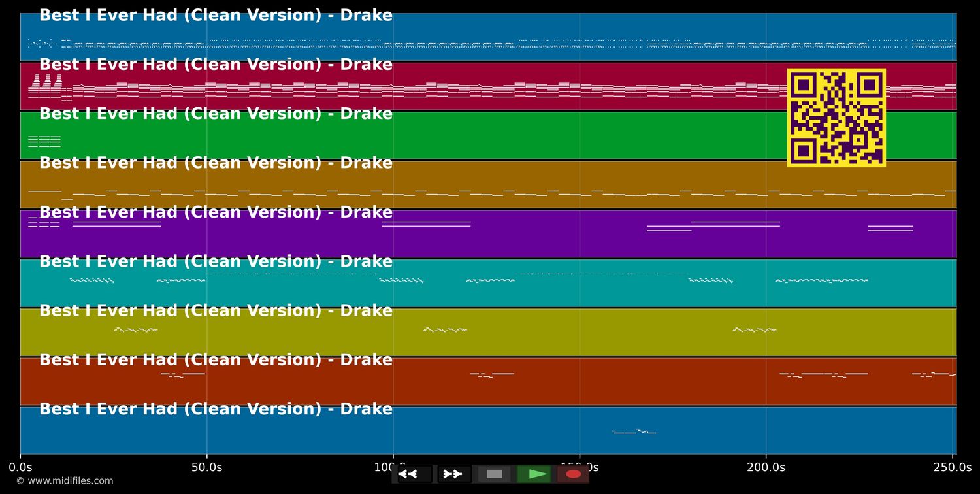Select the purple track's song title label
Screen dimensions: 980x494
[216, 212]
